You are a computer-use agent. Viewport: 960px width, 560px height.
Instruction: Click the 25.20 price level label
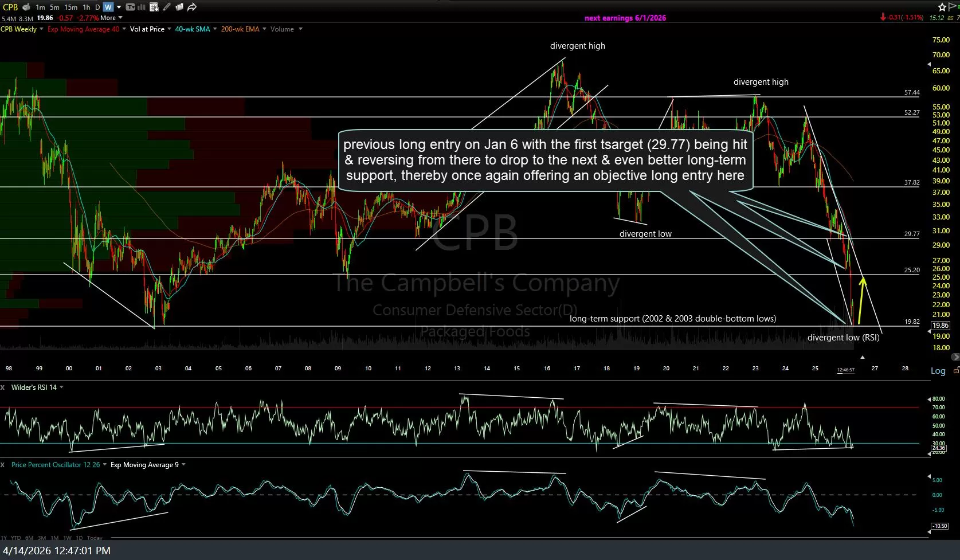(x=912, y=270)
